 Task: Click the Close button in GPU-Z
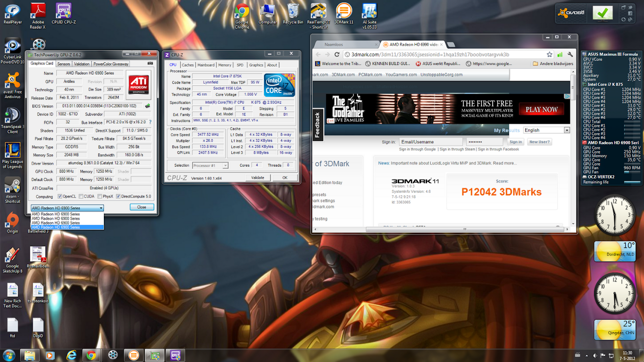click(142, 207)
